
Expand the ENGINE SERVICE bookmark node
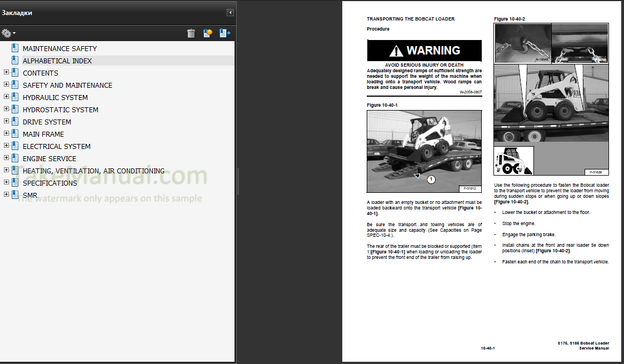(x=6, y=158)
